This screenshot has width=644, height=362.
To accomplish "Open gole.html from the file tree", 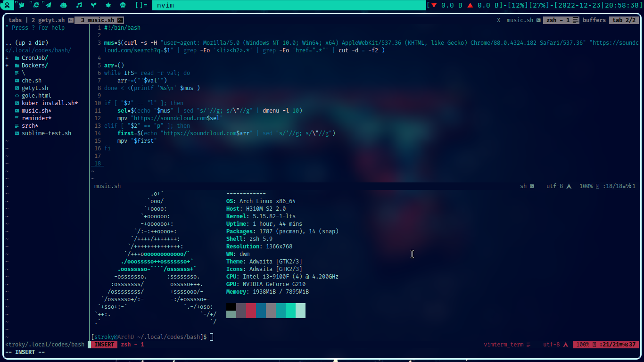I will (x=36, y=96).
